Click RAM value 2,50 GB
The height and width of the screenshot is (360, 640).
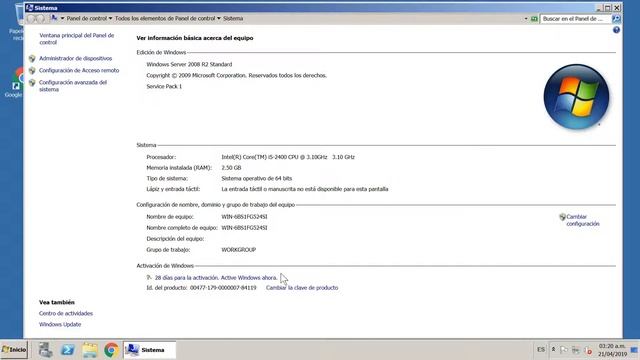coord(231,168)
